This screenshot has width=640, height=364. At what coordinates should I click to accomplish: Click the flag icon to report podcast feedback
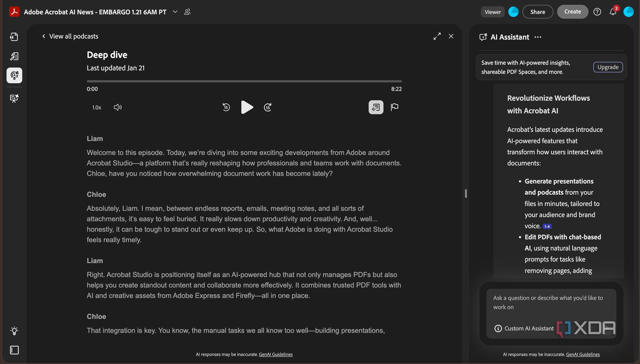tap(394, 107)
